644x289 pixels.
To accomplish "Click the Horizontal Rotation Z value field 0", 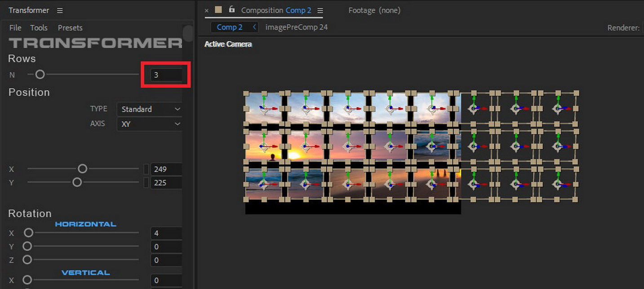I will pos(166,260).
